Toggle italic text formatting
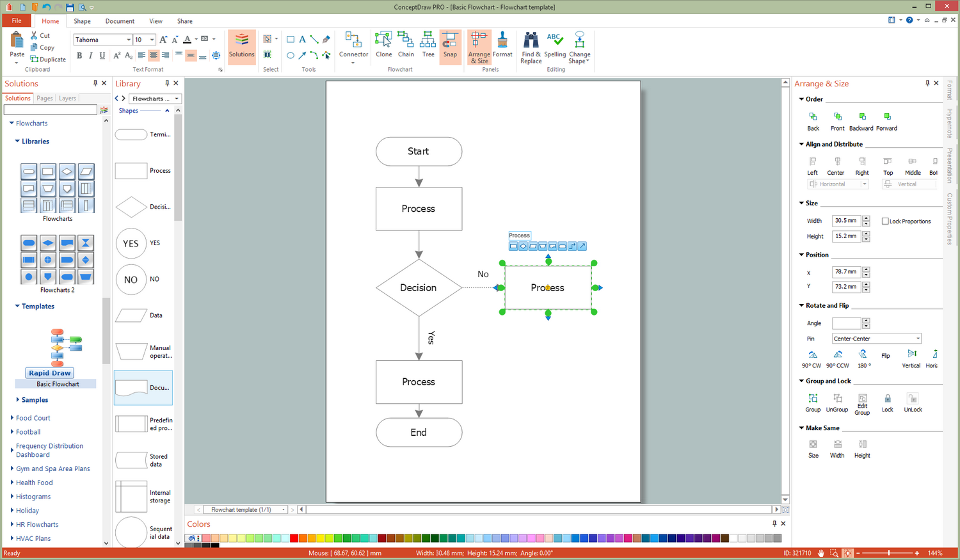 coord(91,56)
